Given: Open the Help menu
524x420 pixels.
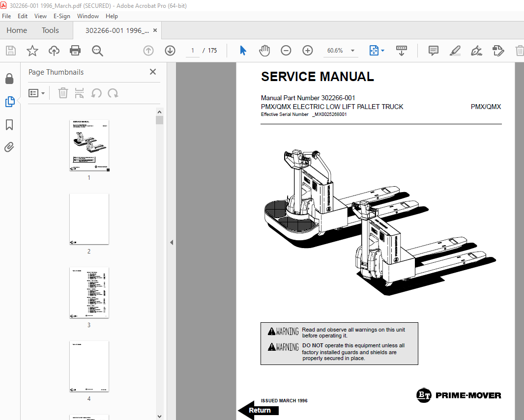Looking at the screenshot, I should pyautogui.click(x=112, y=16).
